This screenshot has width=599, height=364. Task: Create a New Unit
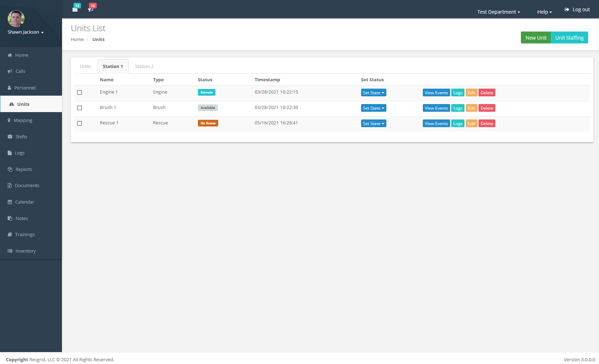coord(536,37)
